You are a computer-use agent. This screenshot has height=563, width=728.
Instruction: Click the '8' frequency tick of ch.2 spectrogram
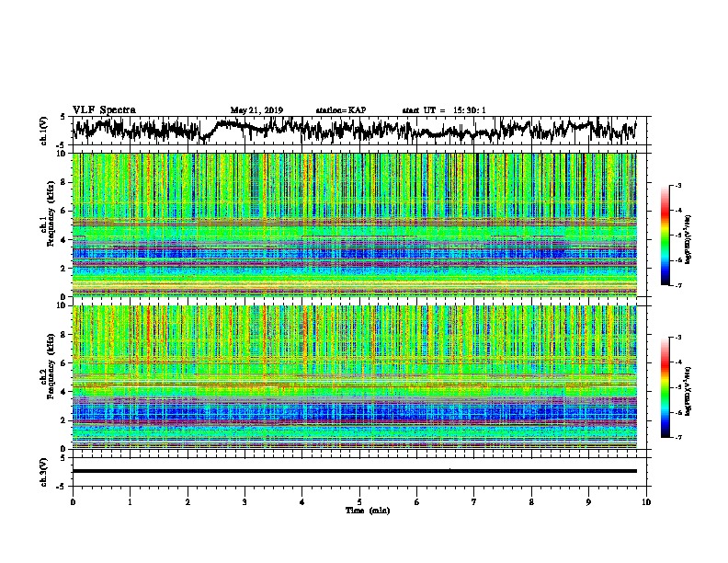coord(63,335)
